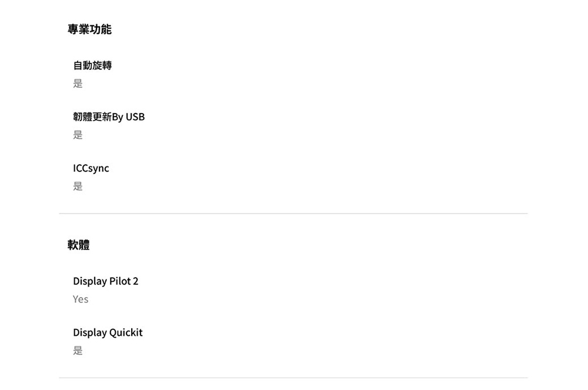Click the 是 value under 韌體更新By USB
588x390 pixels.
[x=78, y=135]
